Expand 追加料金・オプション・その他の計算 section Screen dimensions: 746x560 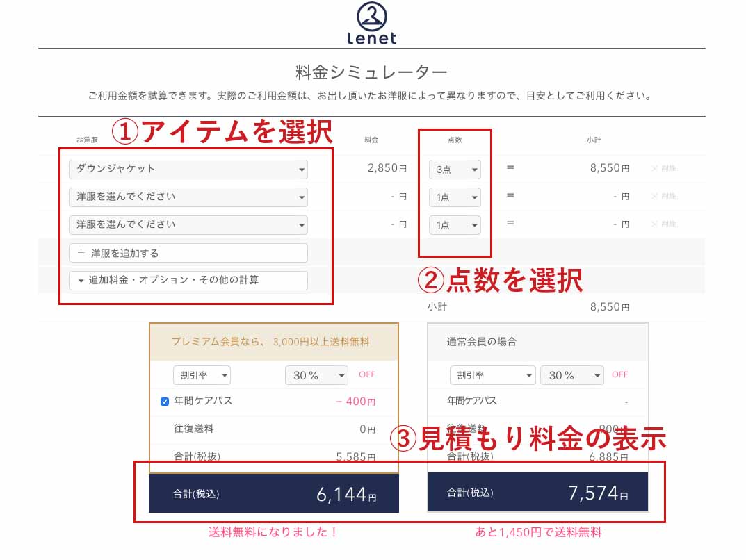click(x=188, y=280)
